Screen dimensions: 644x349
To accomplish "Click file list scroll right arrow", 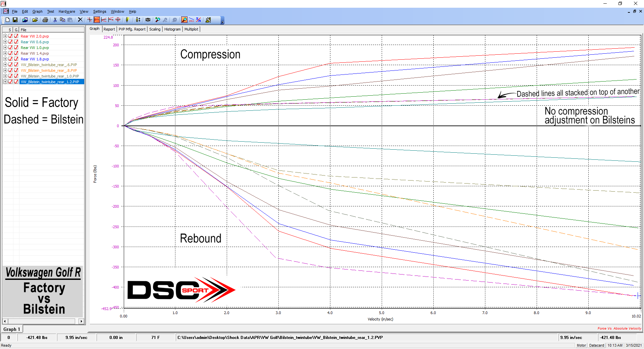I will 81,321.
